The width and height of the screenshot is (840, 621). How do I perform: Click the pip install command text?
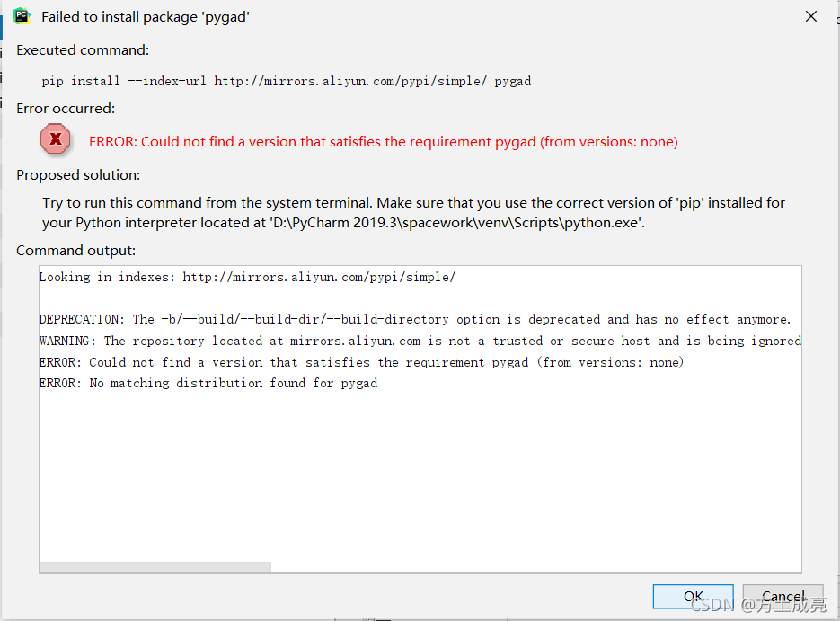pyautogui.click(x=286, y=81)
